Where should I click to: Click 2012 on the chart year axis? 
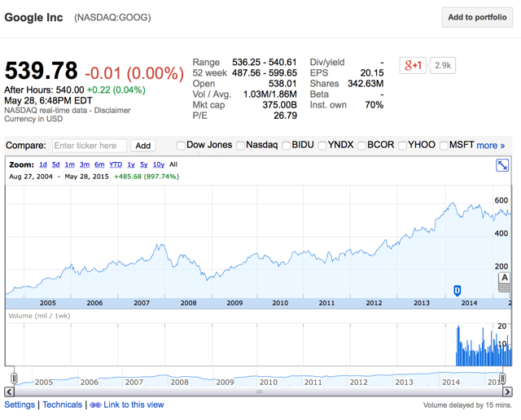[x=374, y=303]
